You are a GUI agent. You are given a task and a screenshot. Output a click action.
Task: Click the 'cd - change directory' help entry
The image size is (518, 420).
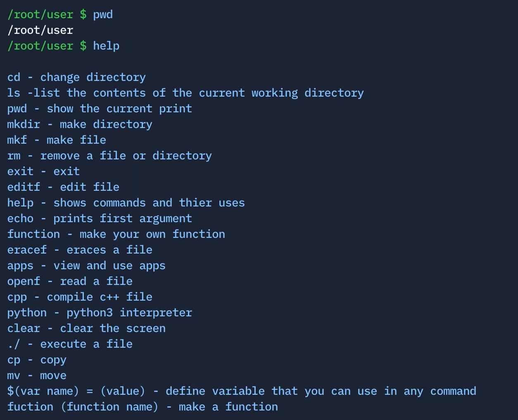coord(76,77)
